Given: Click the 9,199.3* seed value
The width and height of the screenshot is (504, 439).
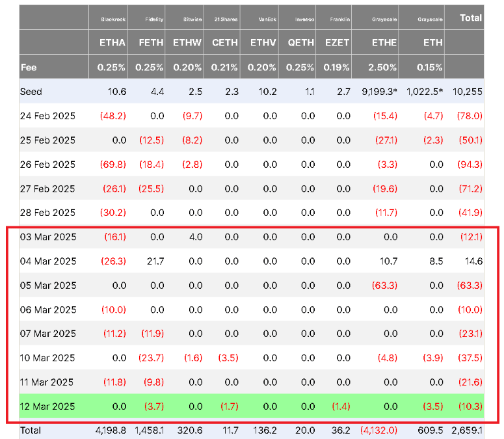Looking at the screenshot, I should (x=380, y=92).
